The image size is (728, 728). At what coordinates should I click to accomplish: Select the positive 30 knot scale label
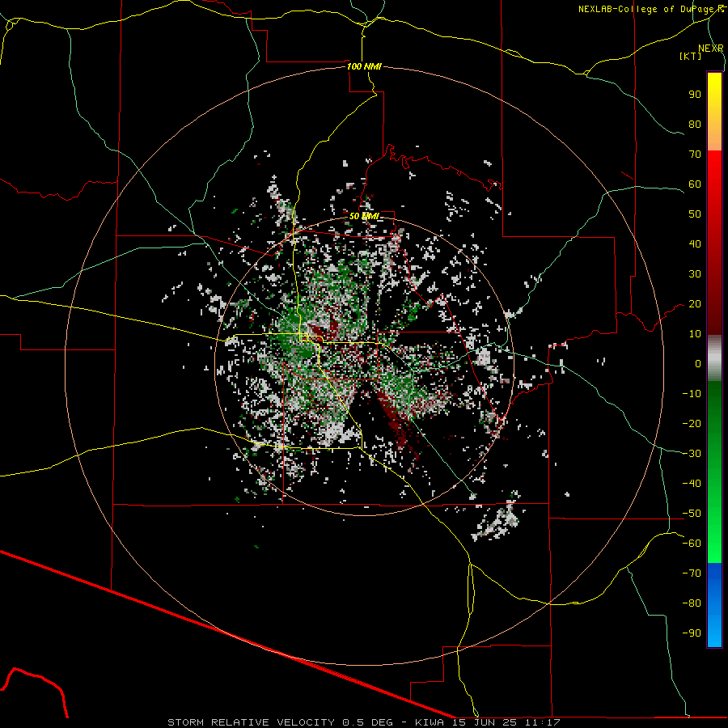(695, 274)
